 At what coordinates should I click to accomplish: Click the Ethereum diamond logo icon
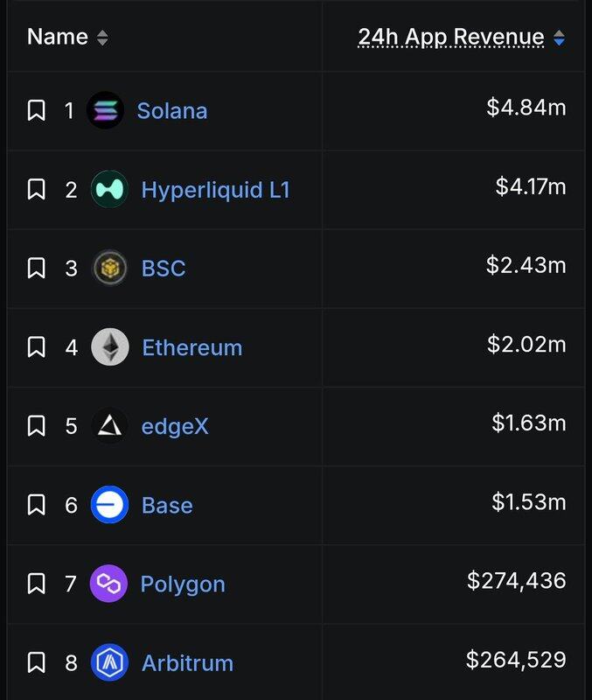tap(109, 347)
